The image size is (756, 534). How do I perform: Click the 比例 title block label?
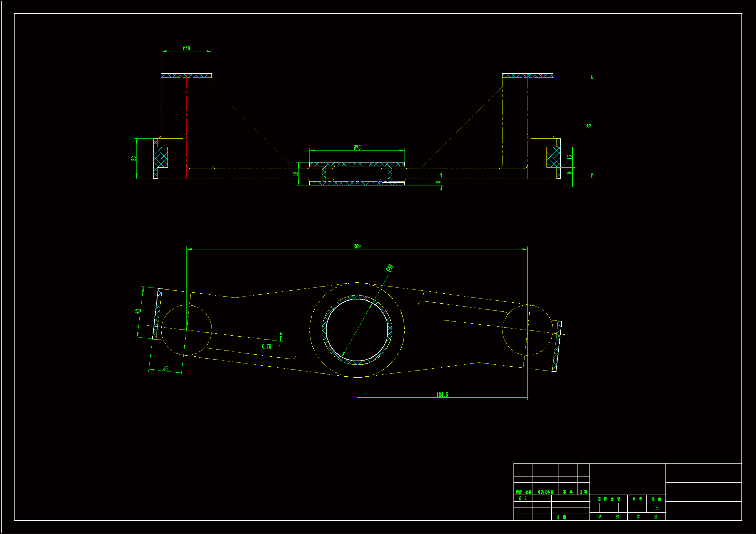(x=656, y=499)
